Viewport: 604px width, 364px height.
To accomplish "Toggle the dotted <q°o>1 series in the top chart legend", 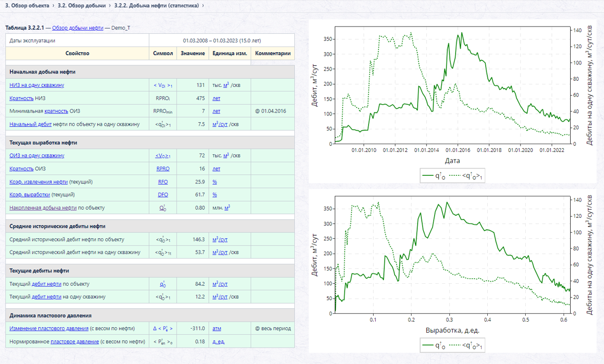I will [466, 176].
